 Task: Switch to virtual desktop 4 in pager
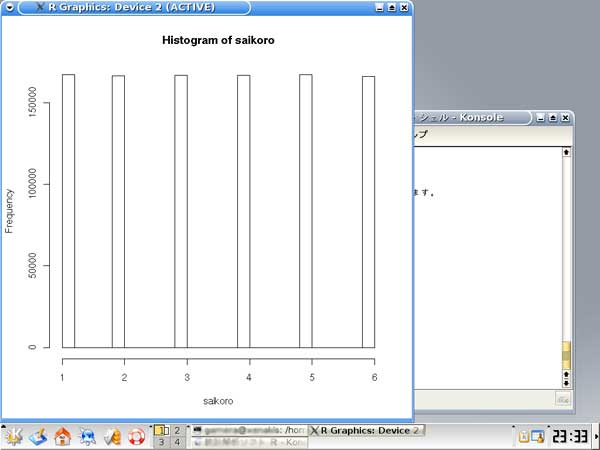pos(177,441)
